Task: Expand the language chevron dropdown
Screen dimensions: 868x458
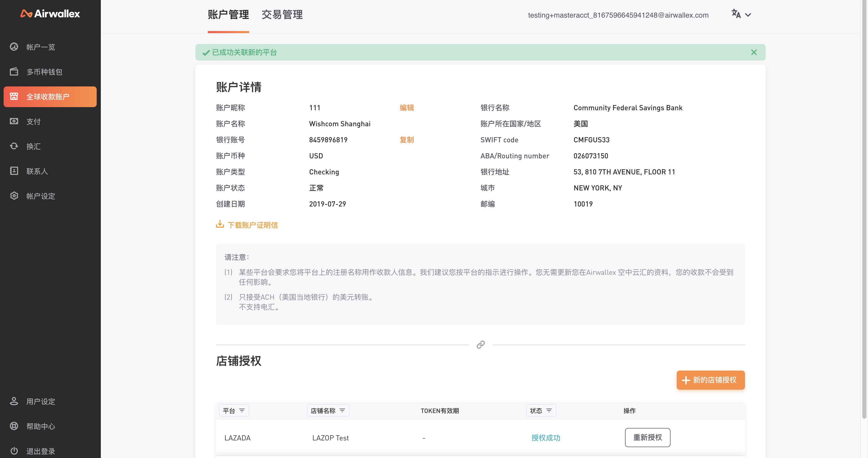Action: [748, 15]
